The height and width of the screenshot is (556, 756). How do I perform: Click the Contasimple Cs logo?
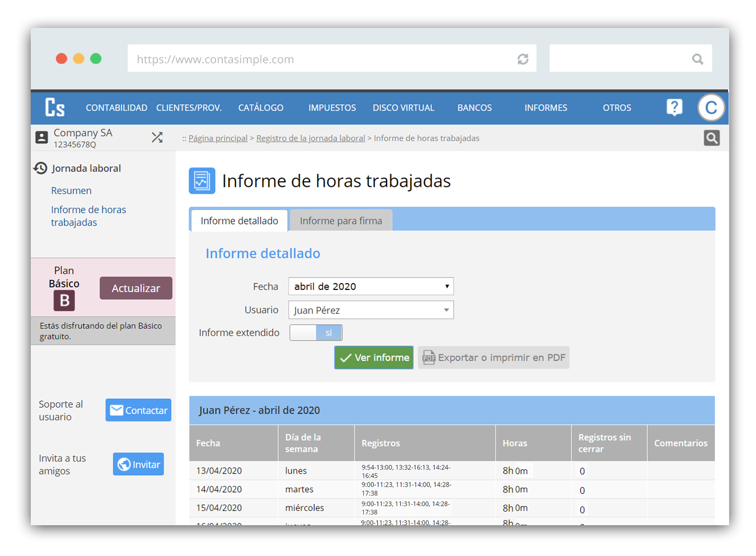pyautogui.click(x=55, y=107)
